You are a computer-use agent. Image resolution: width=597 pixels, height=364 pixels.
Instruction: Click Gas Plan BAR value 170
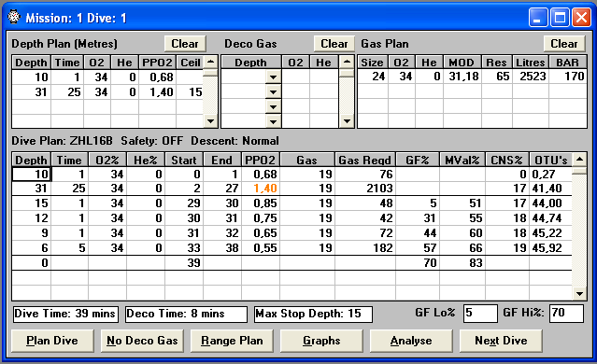coord(568,77)
